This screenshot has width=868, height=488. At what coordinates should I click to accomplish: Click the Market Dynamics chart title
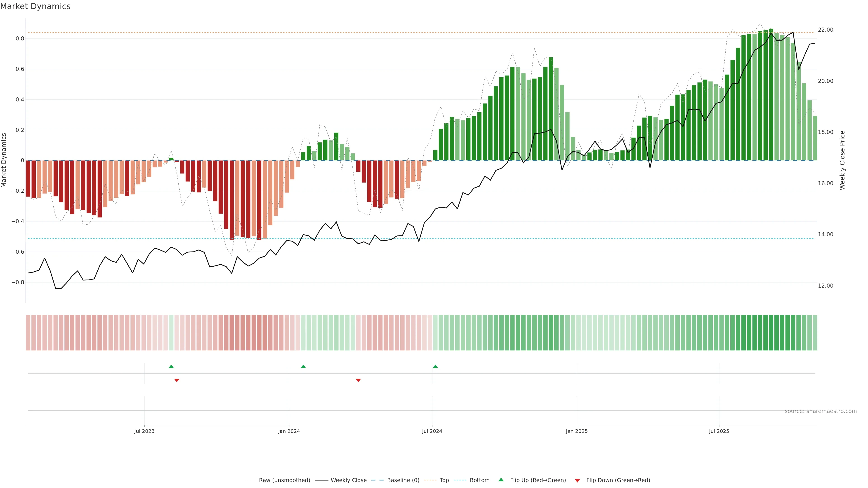(35, 6)
